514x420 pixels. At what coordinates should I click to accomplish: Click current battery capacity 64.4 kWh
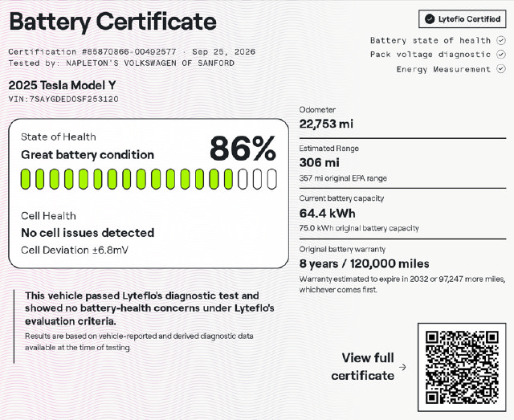327,214
